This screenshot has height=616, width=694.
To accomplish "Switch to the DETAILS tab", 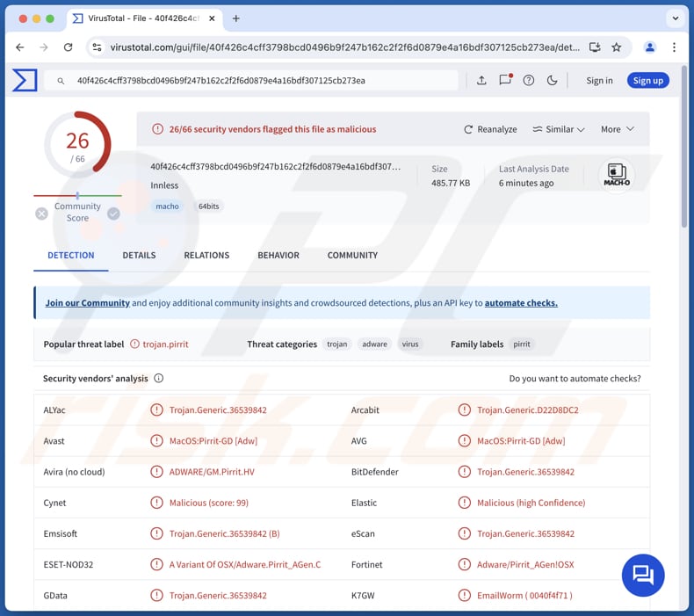I will click(x=139, y=256).
